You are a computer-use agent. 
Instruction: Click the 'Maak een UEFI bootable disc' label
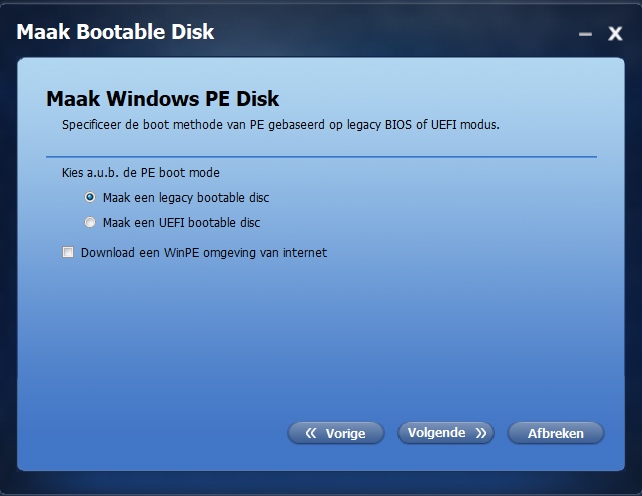pos(181,223)
